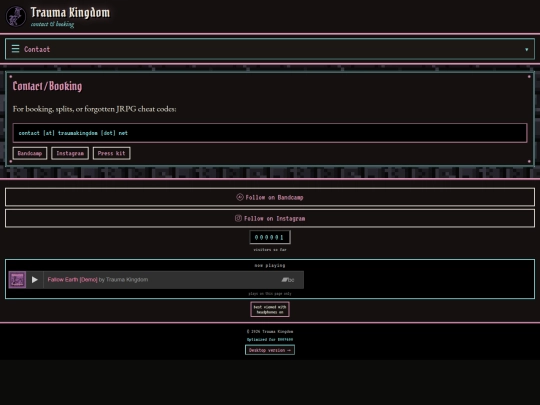Open the Bandcamp button under the email

click(30, 153)
